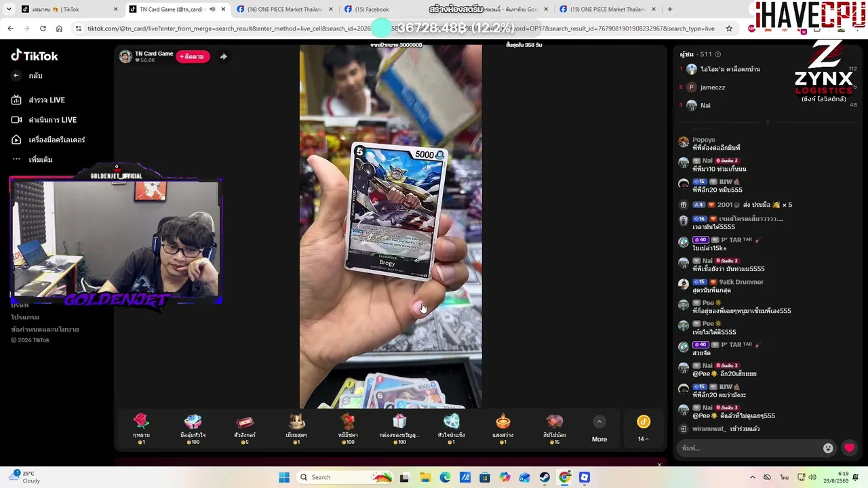Send the candle (แสงสว่าง) gift
Screen dimensions: 868x488
click(503, 428)
